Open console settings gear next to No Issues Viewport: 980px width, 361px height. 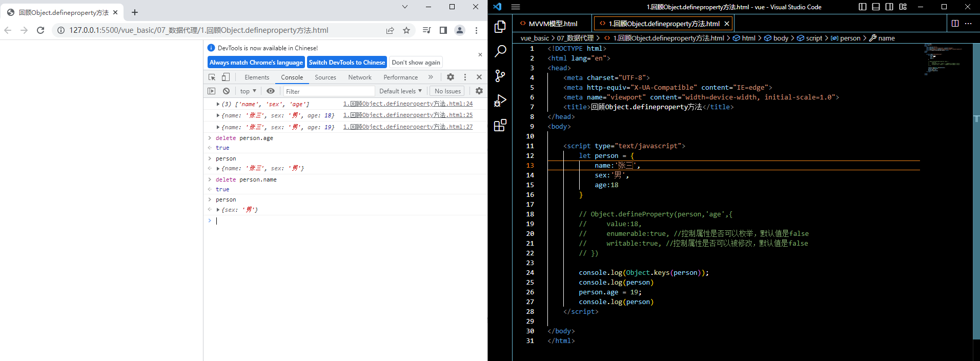pos(479,91)
